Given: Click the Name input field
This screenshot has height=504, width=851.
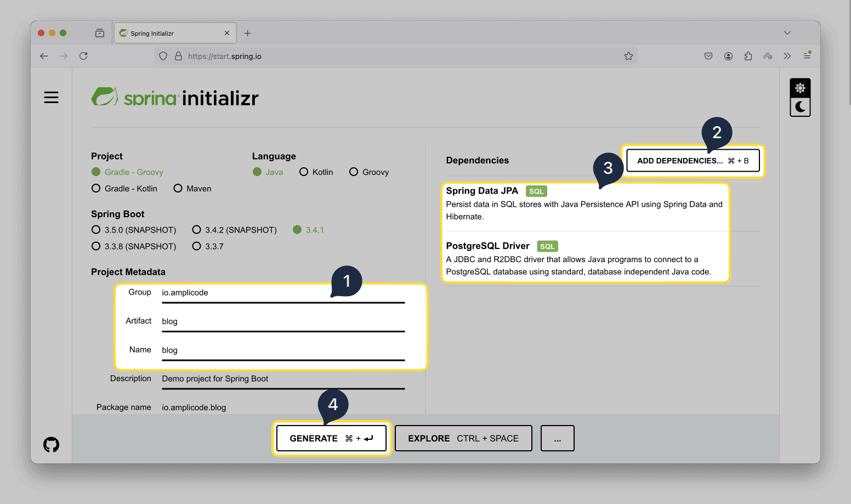Looking at the screenshot, I should click(283, 350).
